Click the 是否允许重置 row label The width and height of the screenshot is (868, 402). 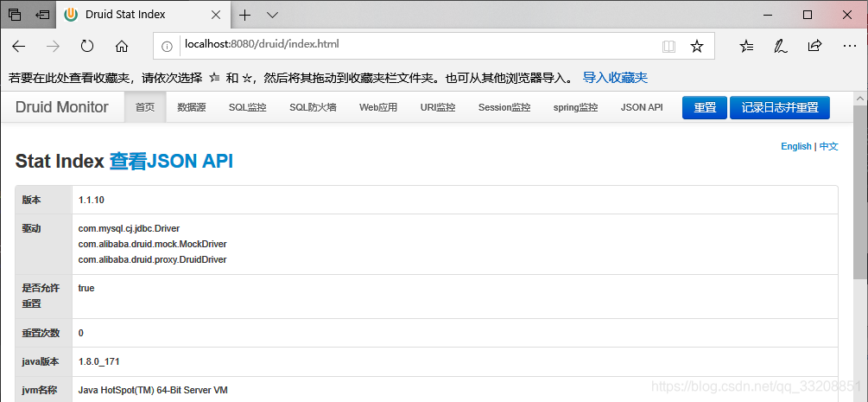(41, 296)
